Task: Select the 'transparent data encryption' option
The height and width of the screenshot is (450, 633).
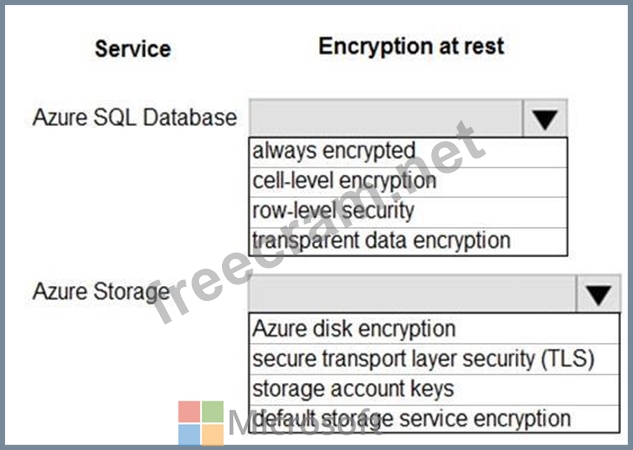Action: 408,241
